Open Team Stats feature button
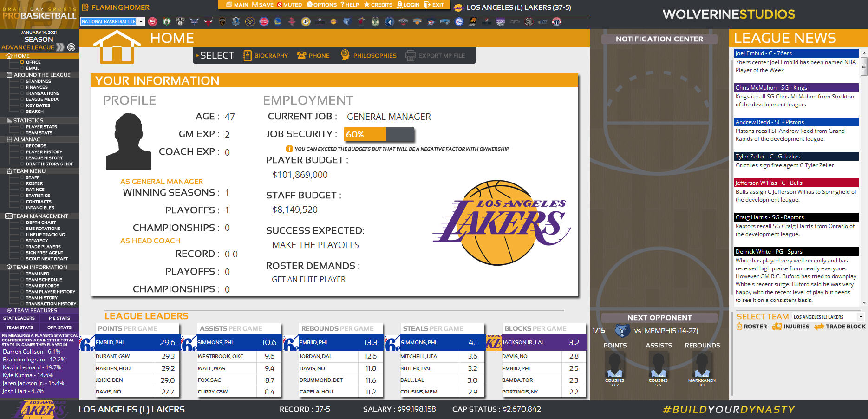The height and width of the screenshot is (419, 868). pyautogui.click(x=20, y=327)
